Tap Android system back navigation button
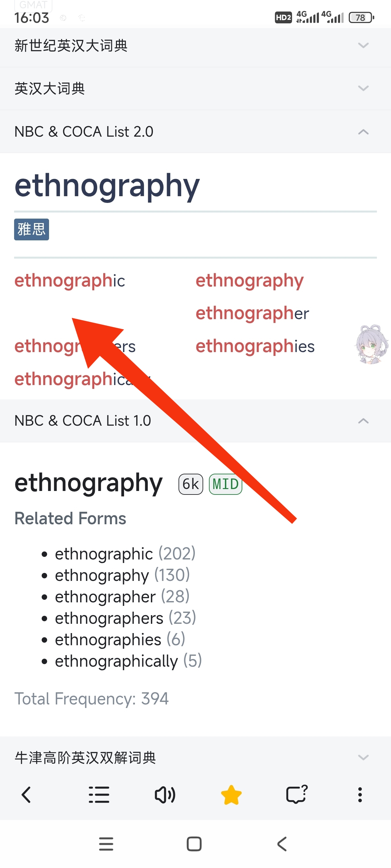 282,844
